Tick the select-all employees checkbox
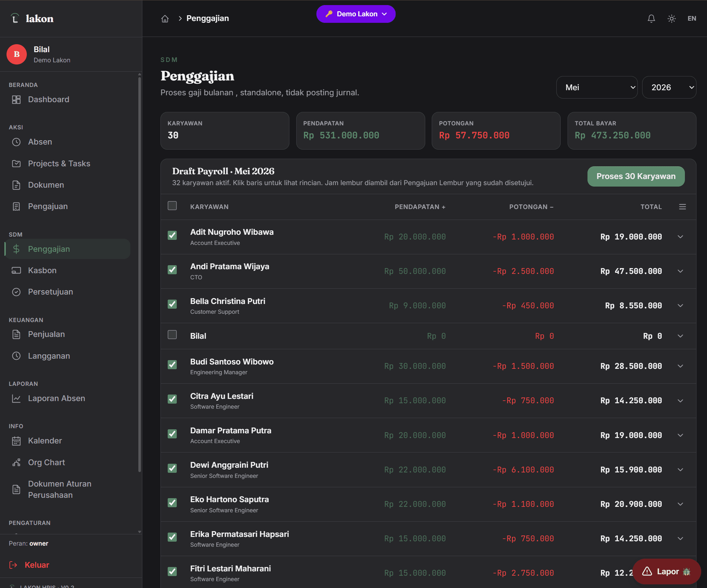The width and height of the screenshot is (707, 588). pyautogui.click(x=172, y=206)
